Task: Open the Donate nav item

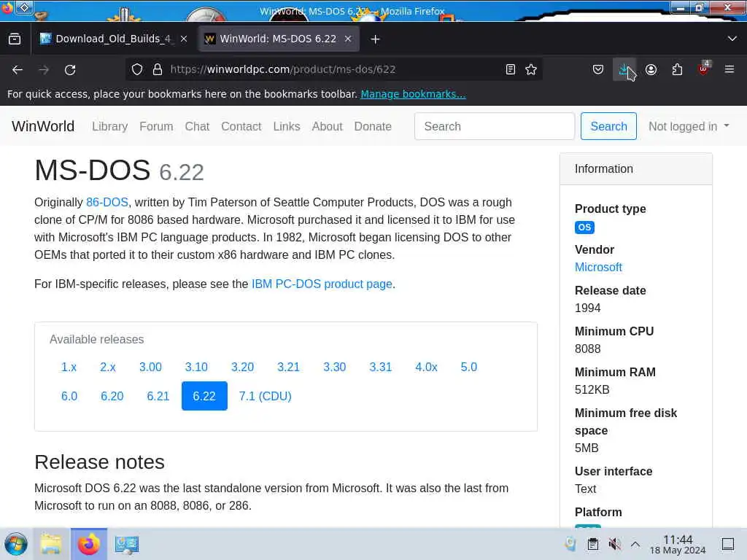Action: coord(373,127)
